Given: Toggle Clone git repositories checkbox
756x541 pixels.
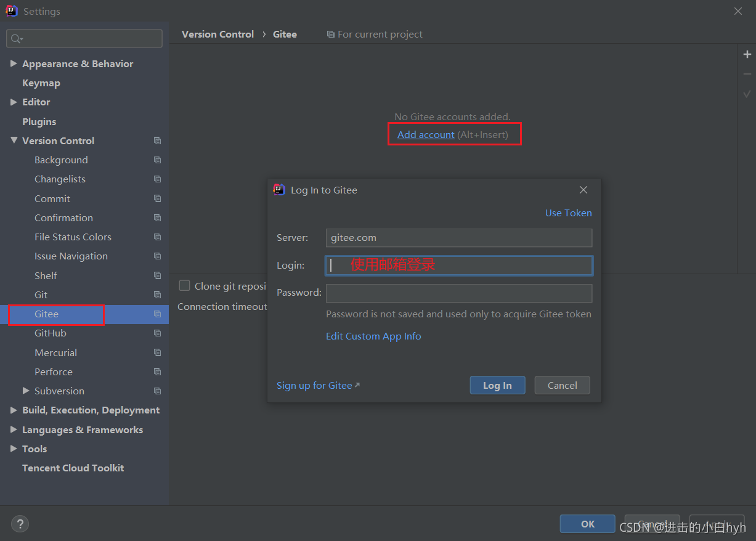Looking at the screenshot, I should point(184,285).
